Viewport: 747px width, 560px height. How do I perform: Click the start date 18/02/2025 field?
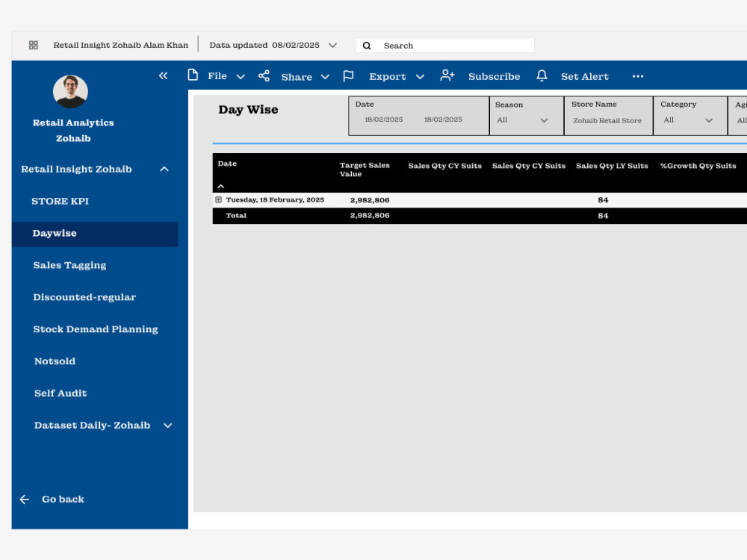pos(383,119)
